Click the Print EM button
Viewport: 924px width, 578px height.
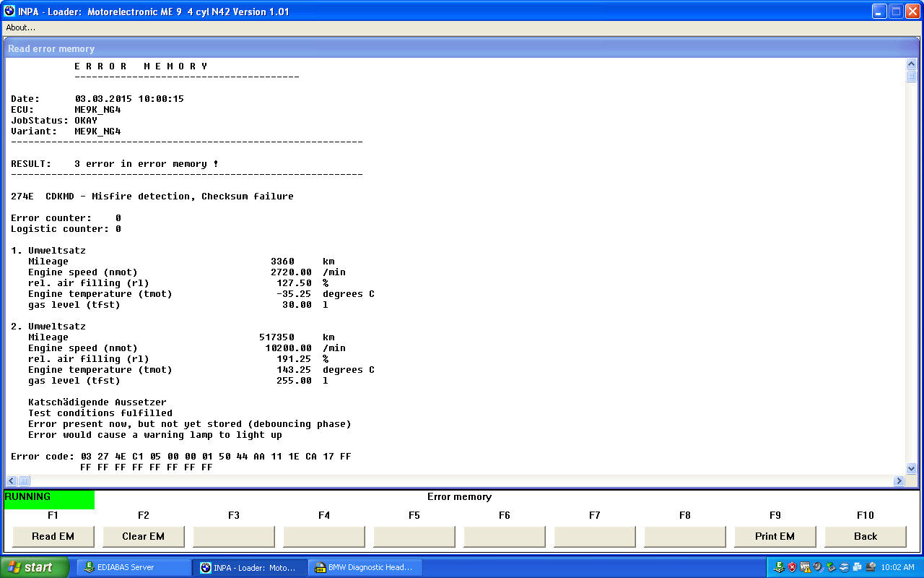(x=775, y=536)
